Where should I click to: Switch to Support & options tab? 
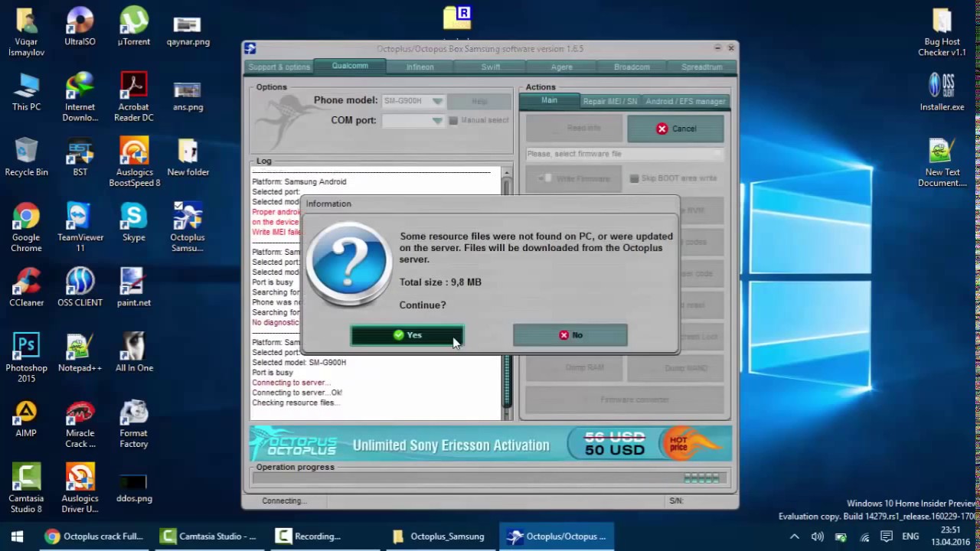pyautogui.click(x=279, y=67)
